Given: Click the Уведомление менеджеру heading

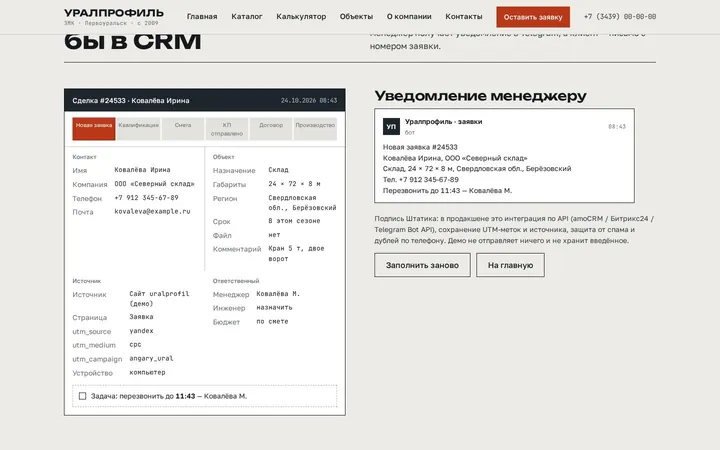Looking at the screenshot, I should point(480,96).
